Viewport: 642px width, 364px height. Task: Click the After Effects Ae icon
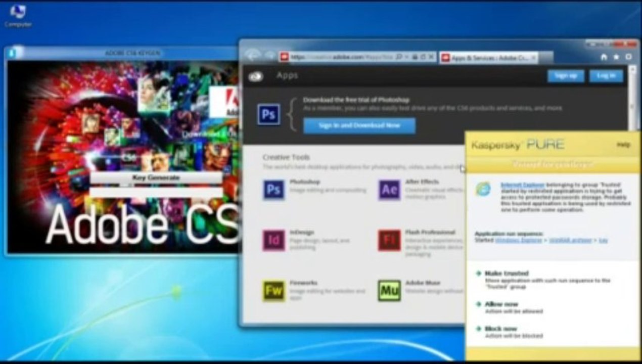point(389,190)
